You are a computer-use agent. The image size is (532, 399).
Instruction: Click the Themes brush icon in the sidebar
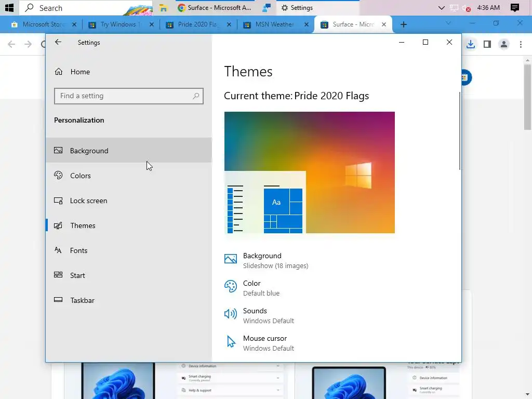click(x=58, y=225)
